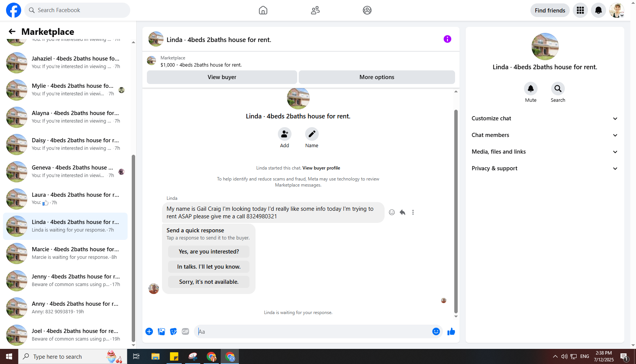The image size is (636, 364).
Task: Open the Alayna conversation
Action: coord(65,117)
